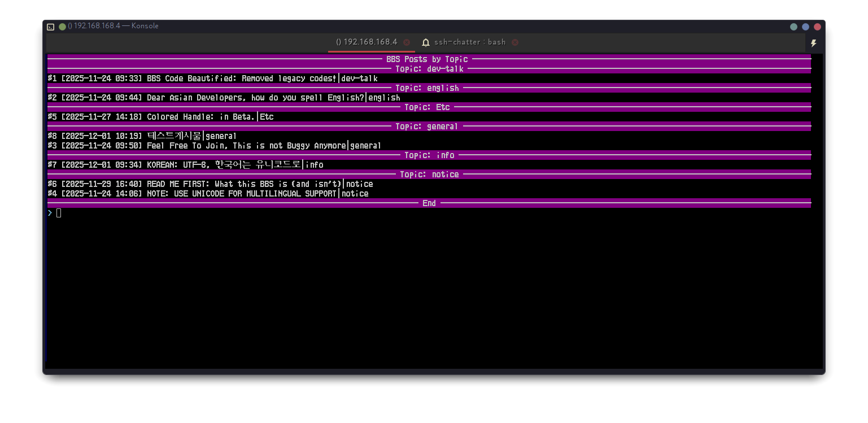Click post #4 'NOTE: USE UNICODE' line
Screen dimensions: 868x423
(208, 194)
